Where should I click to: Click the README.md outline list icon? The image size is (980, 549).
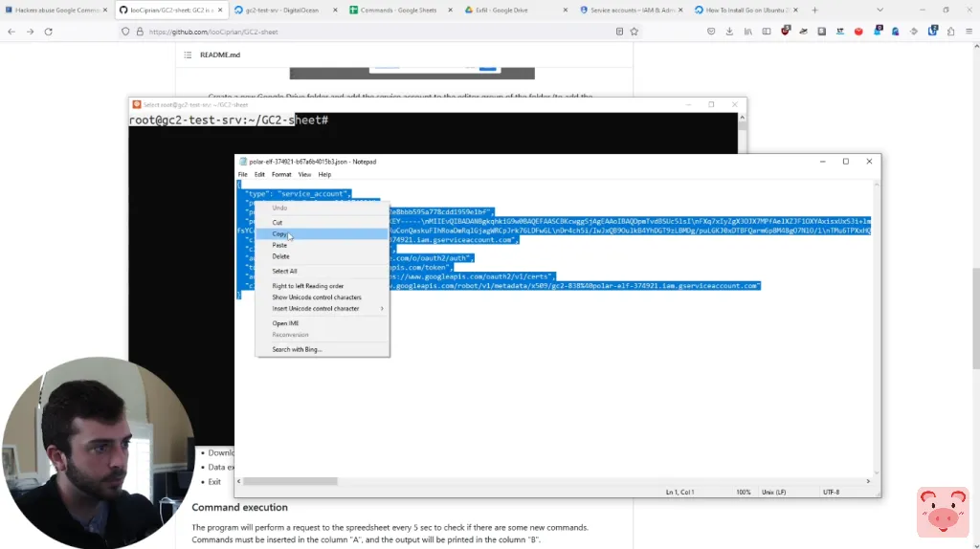point(188,55)
